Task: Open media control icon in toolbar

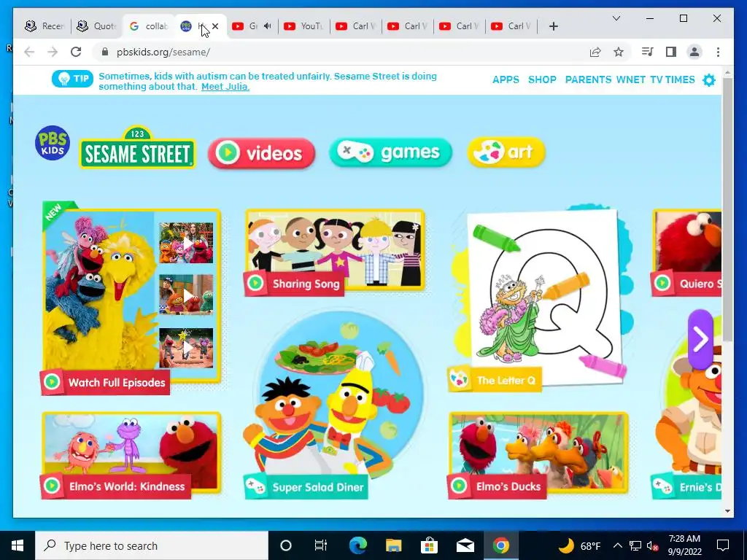Action: (x=648, y=52)
